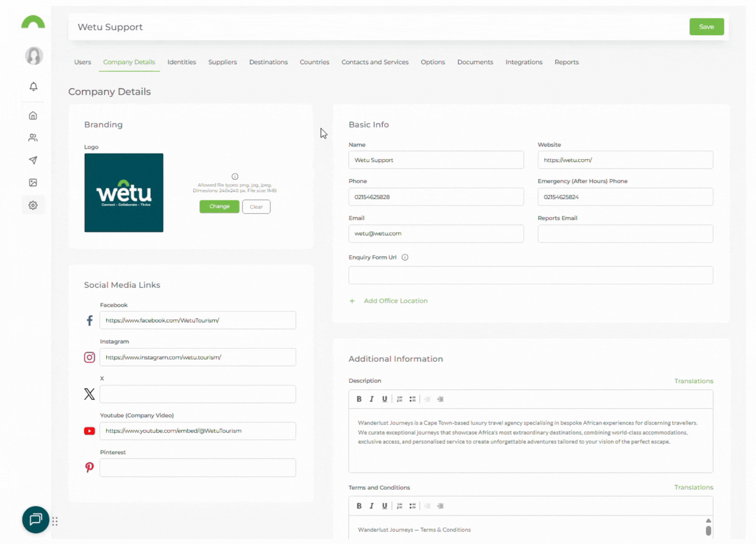
Task: Open the chat support bubble
Action: click(x=35, y=519)
